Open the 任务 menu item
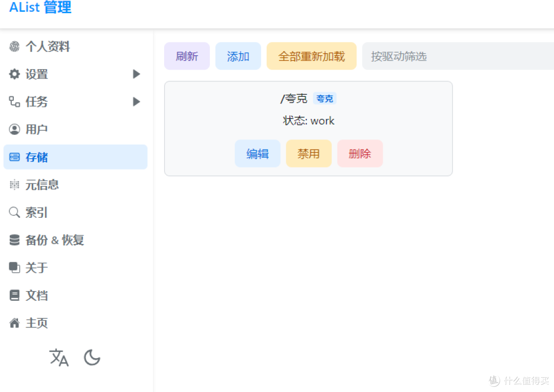Image resolution: width=554 pixels, height=392 pixels. click(x=75, y=101)
